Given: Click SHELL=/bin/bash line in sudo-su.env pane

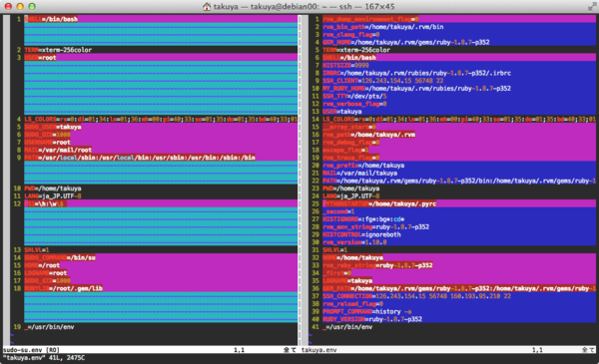Looking at the screenshot, I should pyautogui.click(x=51, y=19).
